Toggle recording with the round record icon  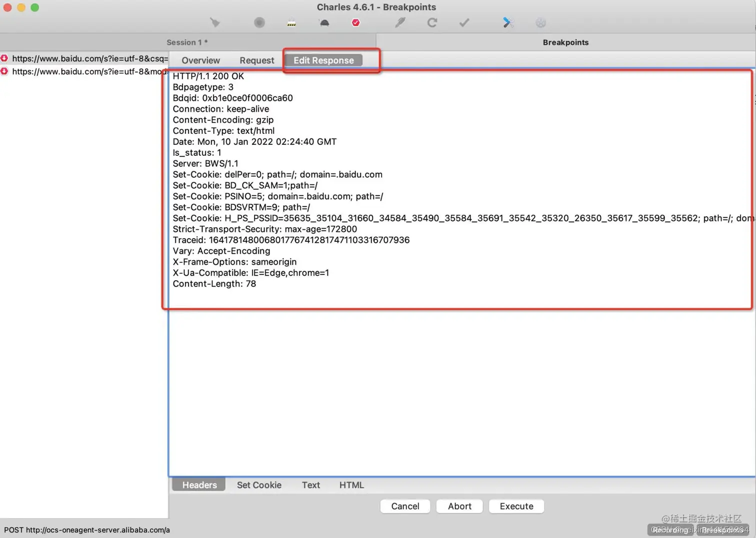[259, 22]
